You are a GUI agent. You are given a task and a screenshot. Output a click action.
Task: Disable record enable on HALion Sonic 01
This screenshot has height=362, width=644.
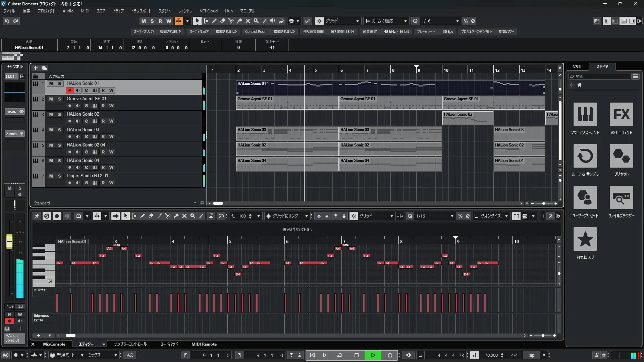tap(70, 90)
